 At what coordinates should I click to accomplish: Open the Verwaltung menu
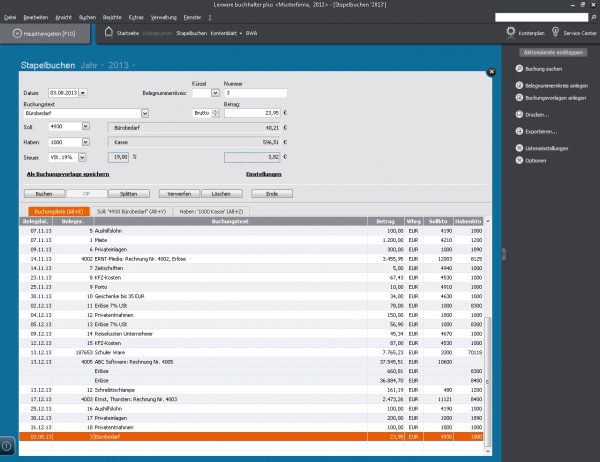(x=164, y=17)
